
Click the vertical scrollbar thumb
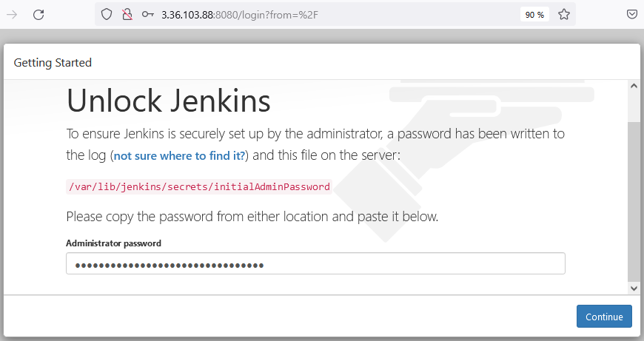tap(634, 201)
